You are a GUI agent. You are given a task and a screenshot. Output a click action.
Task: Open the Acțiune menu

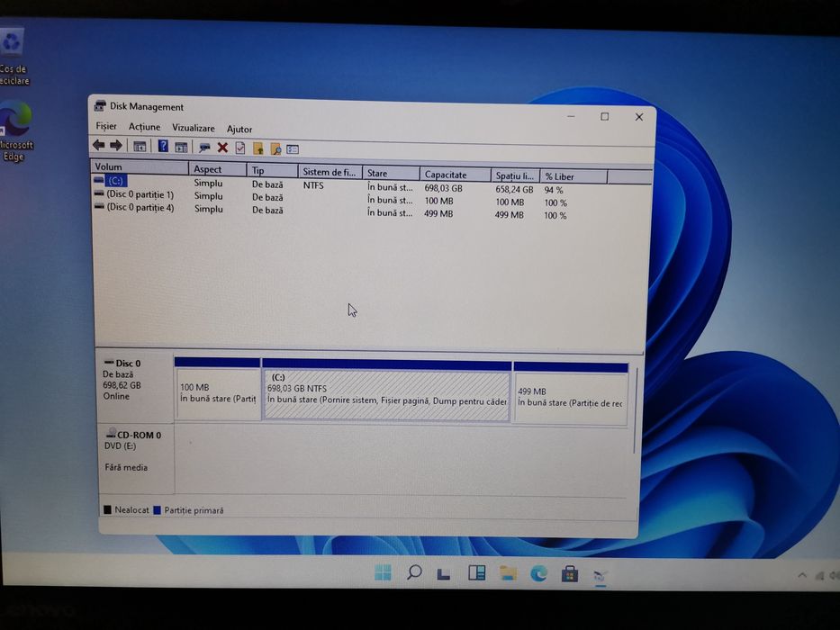tap(144, 127)
